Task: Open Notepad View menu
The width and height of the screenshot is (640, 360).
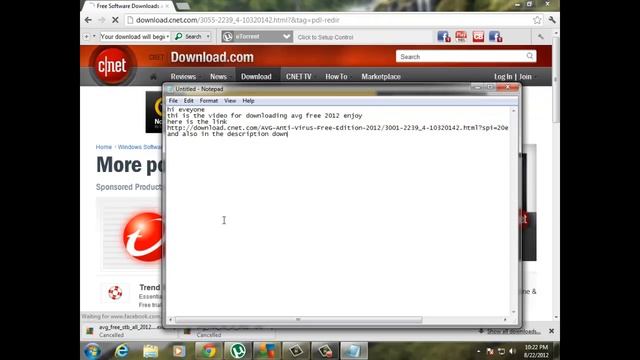Action: pos(230,101)
